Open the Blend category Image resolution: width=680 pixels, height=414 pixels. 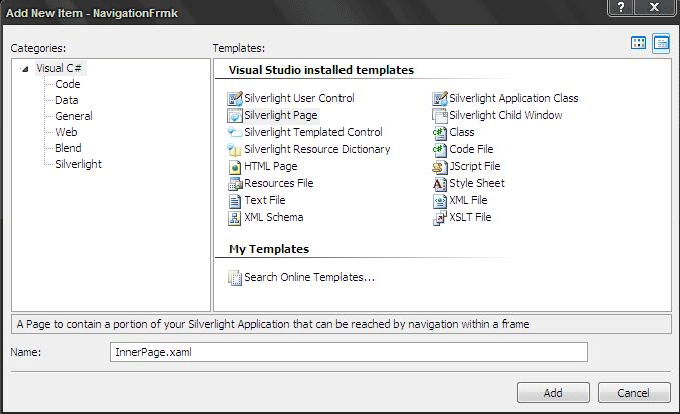(68, 148)
